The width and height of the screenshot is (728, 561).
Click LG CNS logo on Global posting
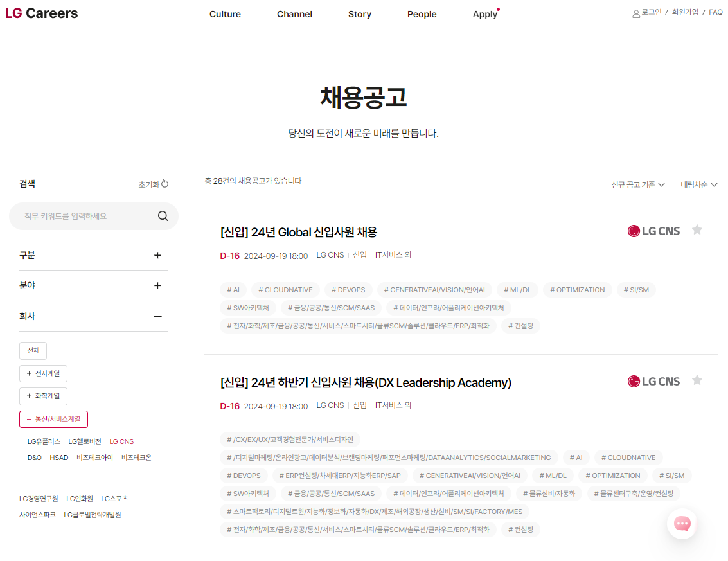[653, 231]
